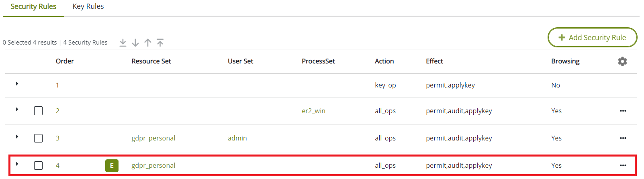The image size is (644, 179).
Task: Expand security rule 1 row
Action: 17,83
